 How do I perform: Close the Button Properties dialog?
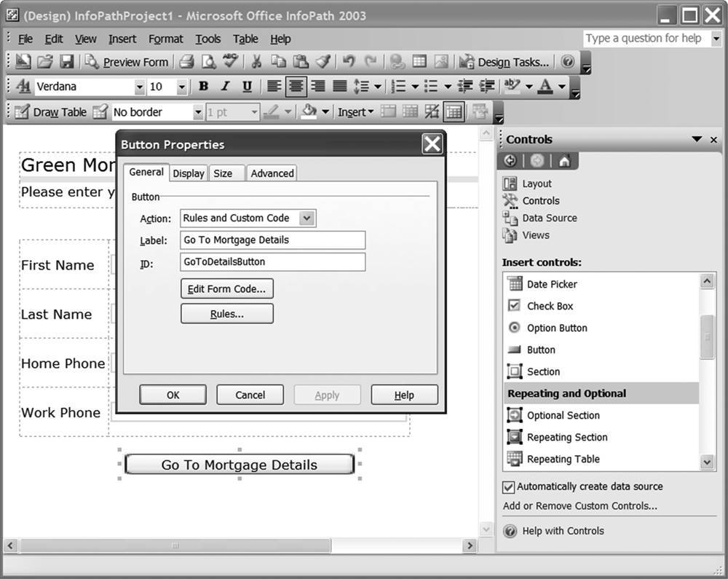(432, 144)
